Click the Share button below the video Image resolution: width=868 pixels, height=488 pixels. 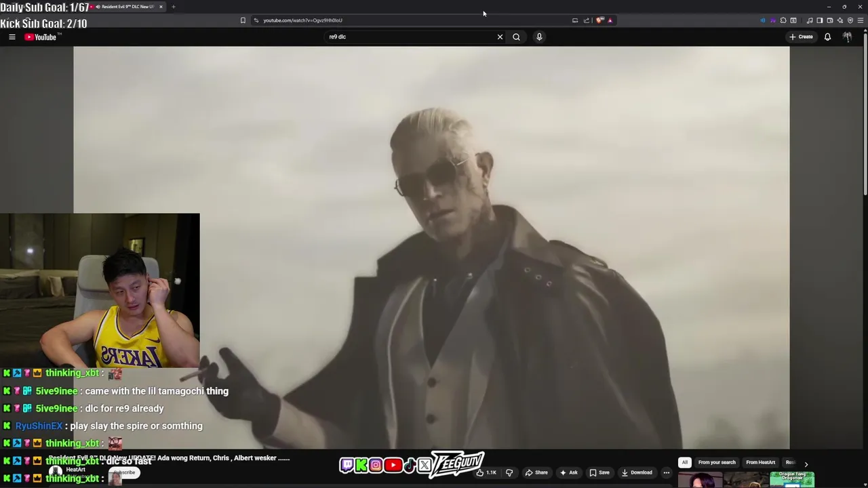pyautogui.click(x=536, y=472)
